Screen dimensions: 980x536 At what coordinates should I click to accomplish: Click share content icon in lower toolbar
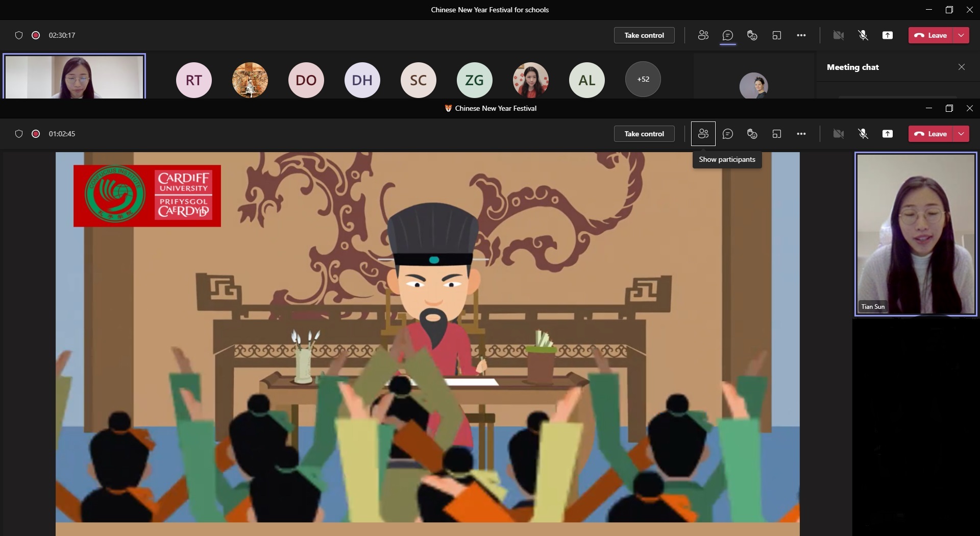(888, 134)
